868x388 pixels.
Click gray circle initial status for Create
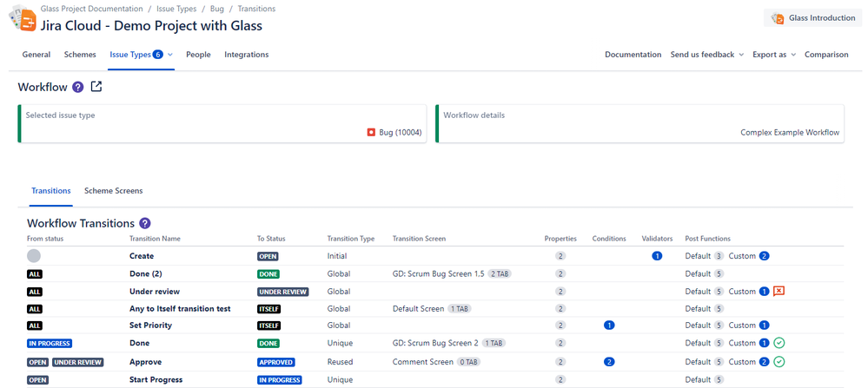pyautogui.click(x=34, y=256)
